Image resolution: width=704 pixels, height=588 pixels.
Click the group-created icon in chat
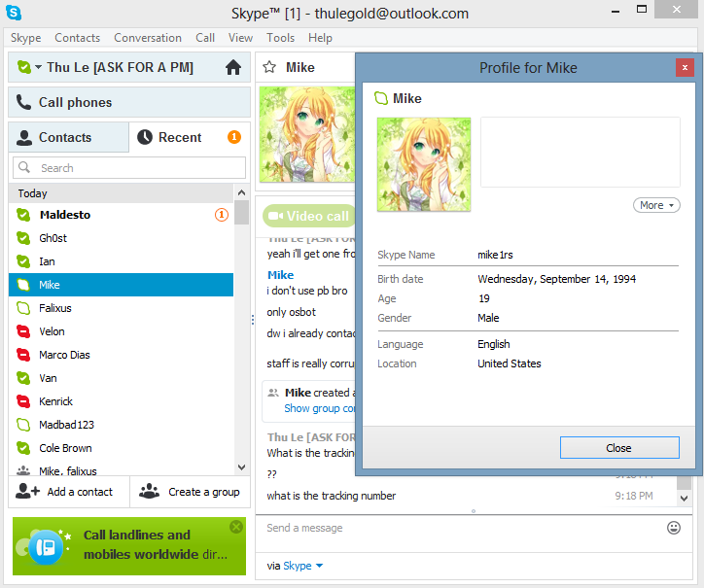pyautogui.click(x=273, y=393)
